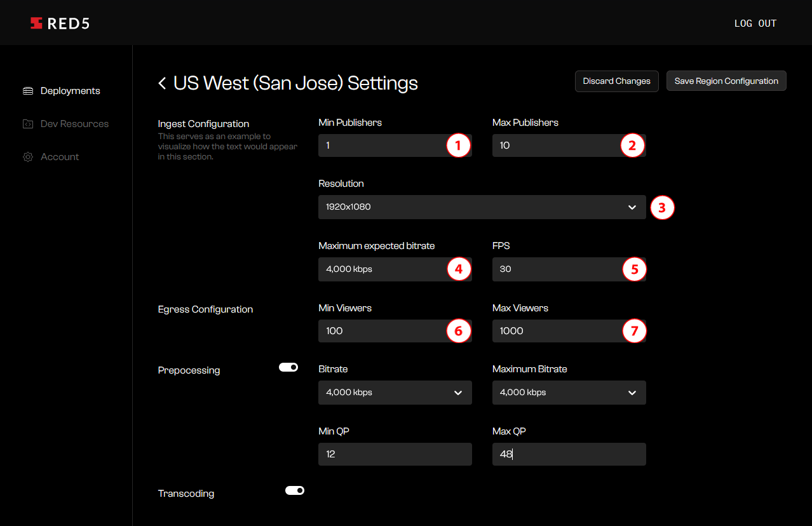Image resolution: width=812 pixels, height=526 pixels.
Task: Open Deployments in the sidebar
Action: tap(70, 91)
